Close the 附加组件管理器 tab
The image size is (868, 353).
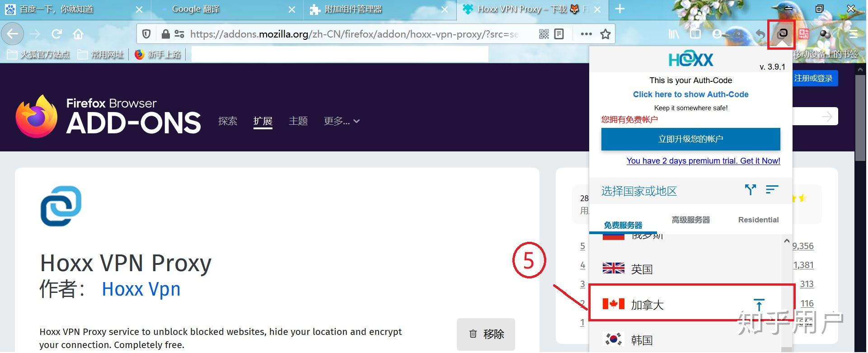click(x=445, y=9)
